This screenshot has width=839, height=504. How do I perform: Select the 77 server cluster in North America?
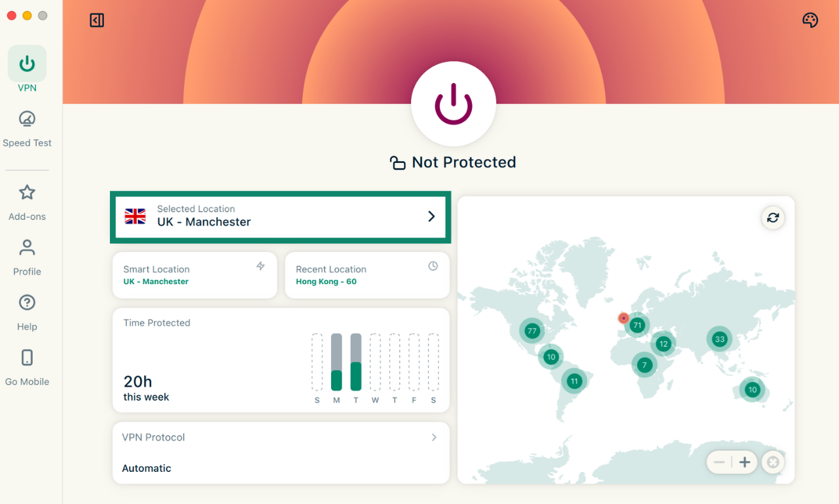click(531, 331)
